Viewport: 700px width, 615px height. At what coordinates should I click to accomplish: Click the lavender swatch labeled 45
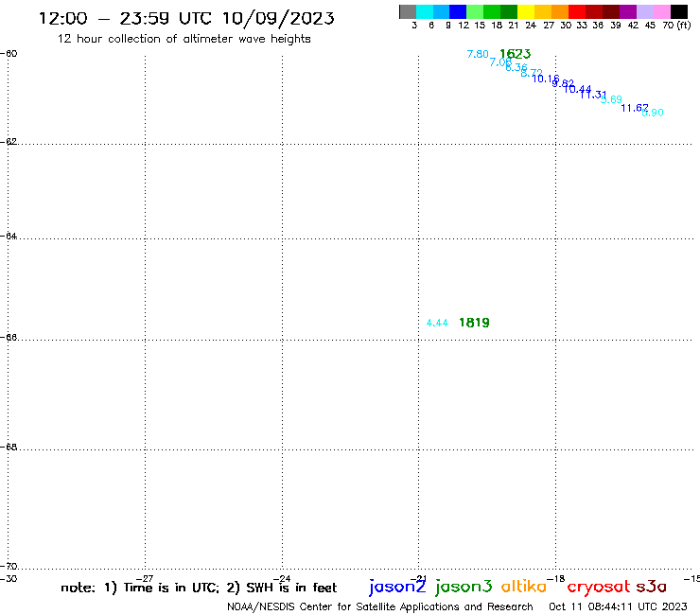coord(645,11)
